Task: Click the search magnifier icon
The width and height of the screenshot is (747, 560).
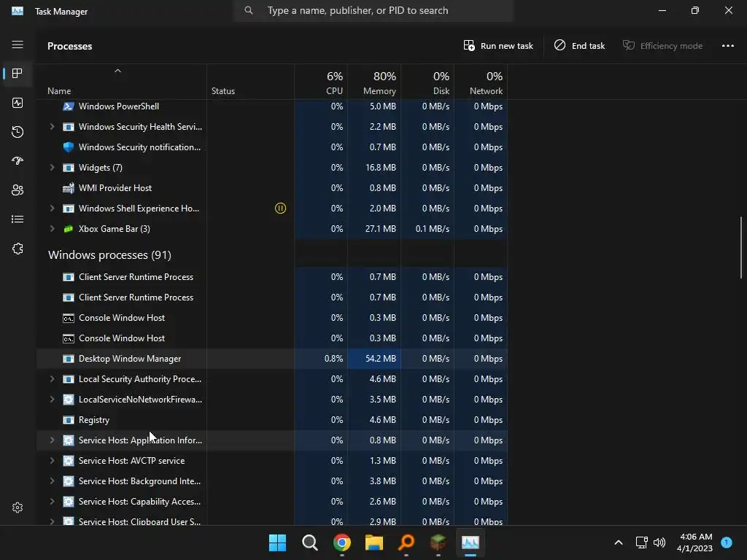Action: point(249,10)
